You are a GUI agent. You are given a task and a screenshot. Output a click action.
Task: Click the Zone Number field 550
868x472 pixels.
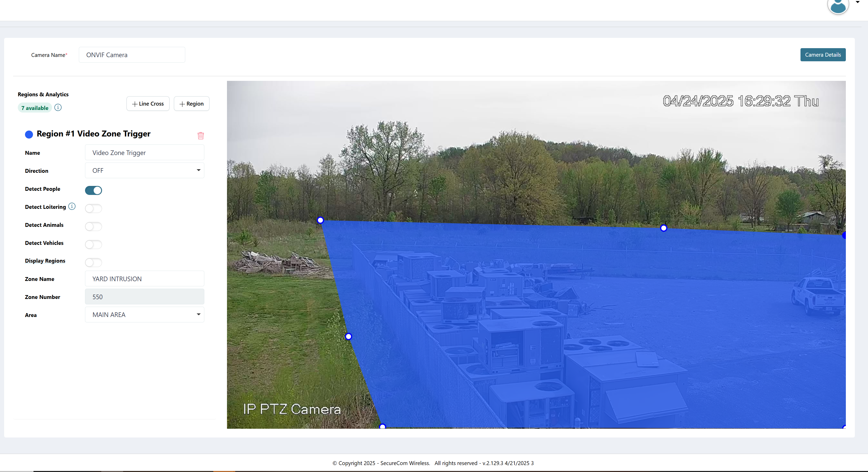[x=145, y=297]
